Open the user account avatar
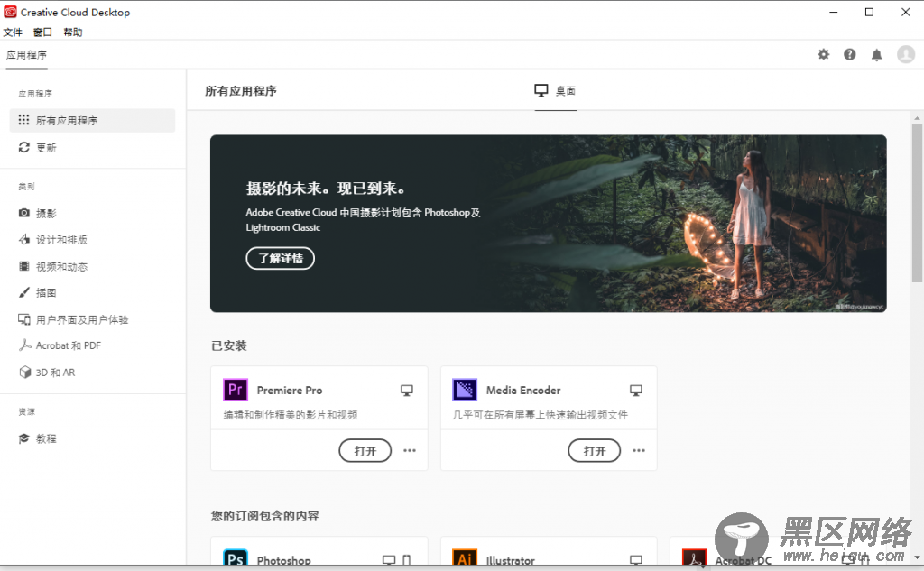Viewport: 924px width, 571px height. click(x=906, y=55)
